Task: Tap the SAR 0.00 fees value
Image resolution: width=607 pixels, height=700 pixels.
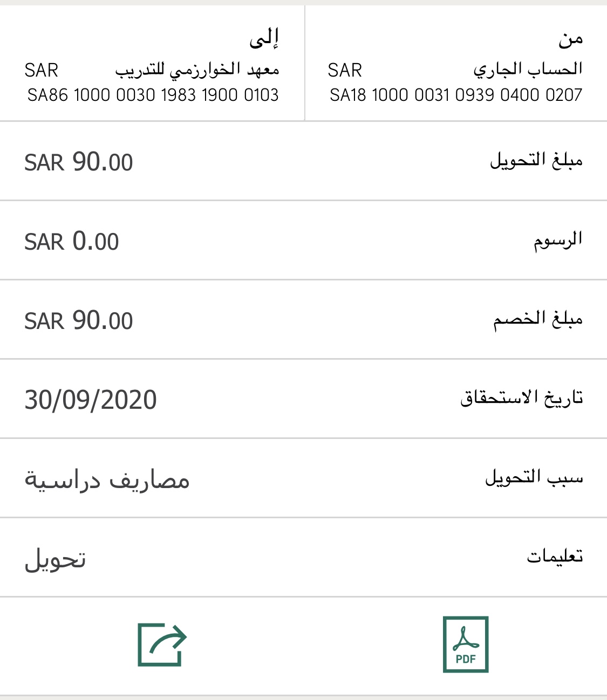Action: 72,241
